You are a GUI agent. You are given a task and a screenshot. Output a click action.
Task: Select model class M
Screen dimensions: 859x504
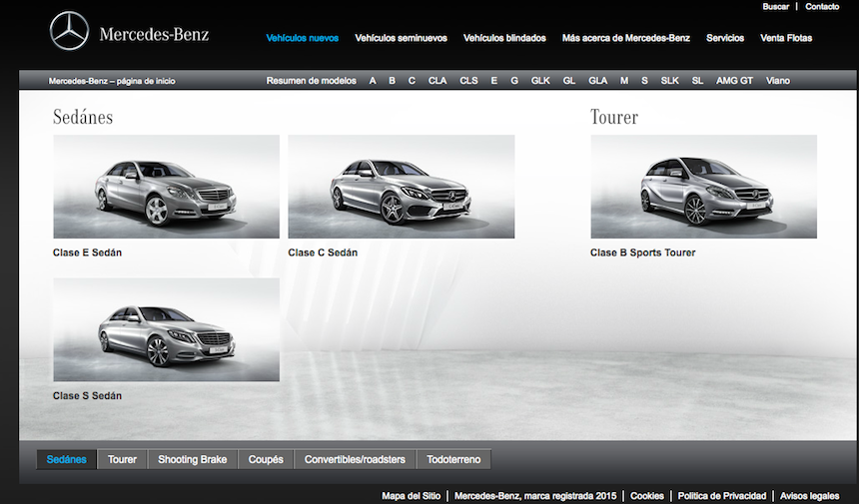click(x=624, y=81)
